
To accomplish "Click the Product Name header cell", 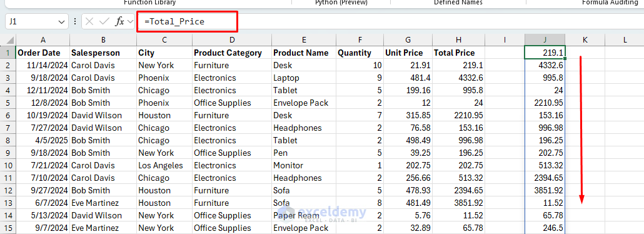I will click(304, 53).
